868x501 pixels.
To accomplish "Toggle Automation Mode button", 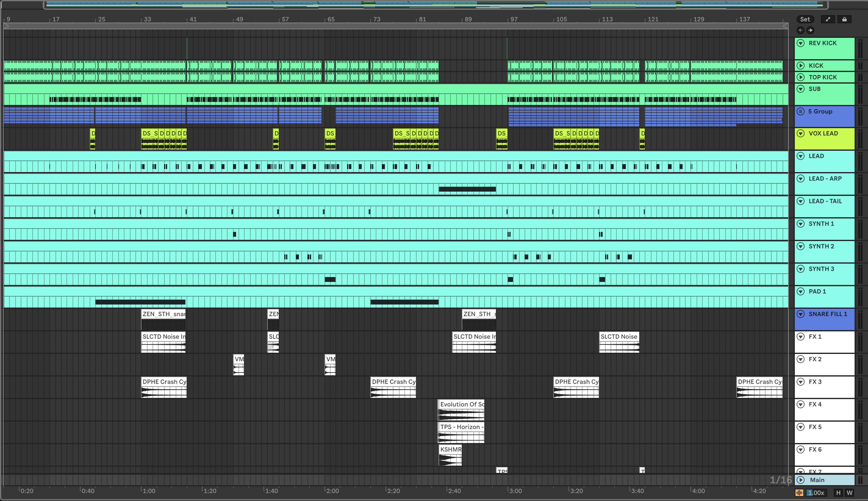I will point(828,19).
